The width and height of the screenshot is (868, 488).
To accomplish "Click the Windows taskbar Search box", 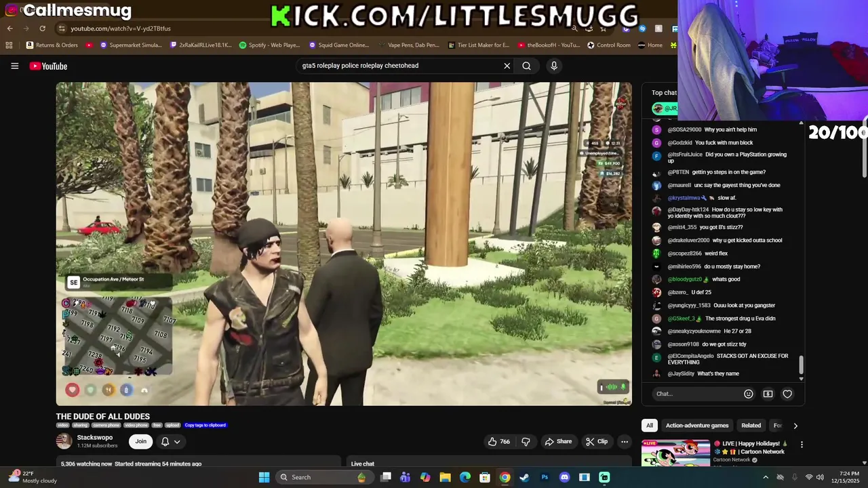I will tap(324, 477).
